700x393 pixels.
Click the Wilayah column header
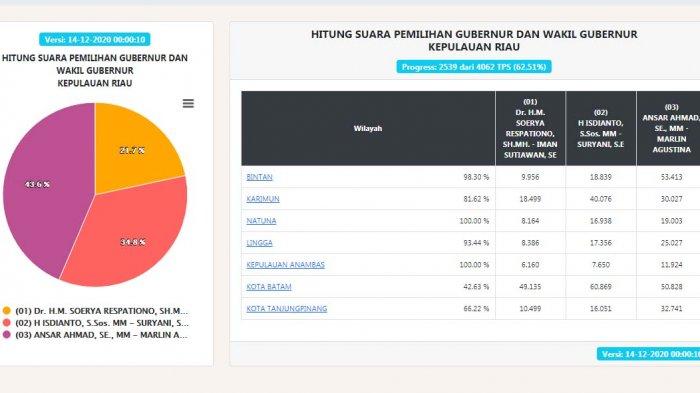coord(368,129)
